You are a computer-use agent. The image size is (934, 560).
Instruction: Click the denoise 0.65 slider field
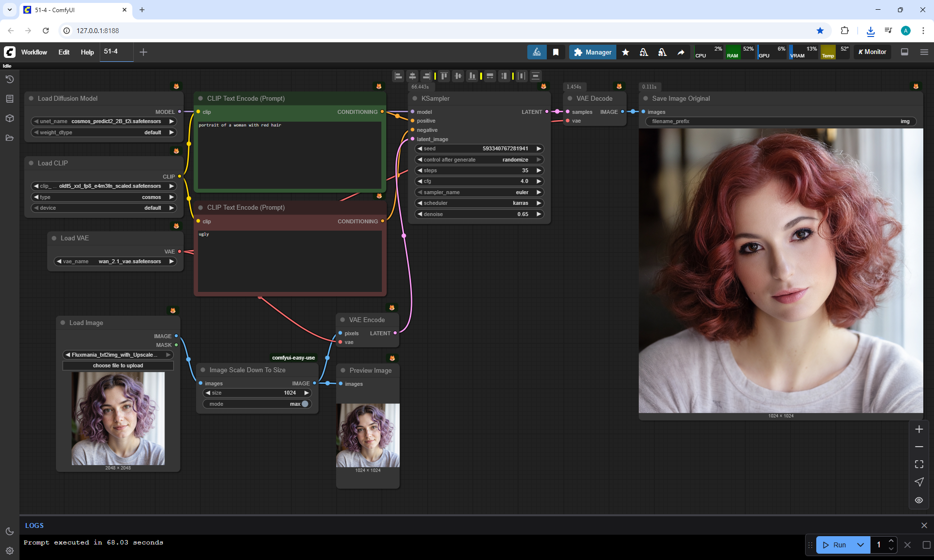[479, 214]
